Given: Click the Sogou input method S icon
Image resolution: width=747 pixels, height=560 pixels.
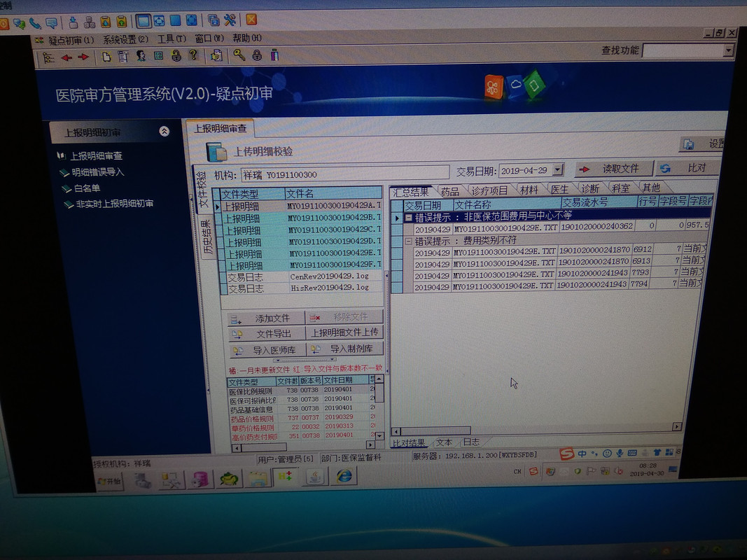Looking at the screenshot, I should coord(567,454).
